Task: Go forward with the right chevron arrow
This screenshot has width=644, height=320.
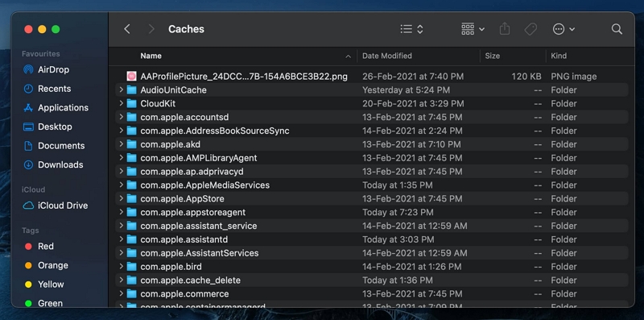Action: coord(151,29)
